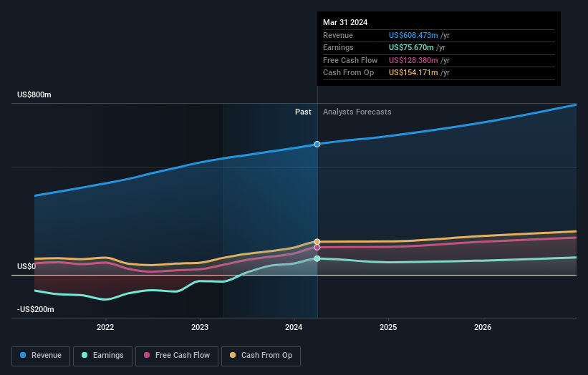Click the orange Cash From Op data point
The width and height of the screenshot is (588, 375).
[x=317, y=242]
